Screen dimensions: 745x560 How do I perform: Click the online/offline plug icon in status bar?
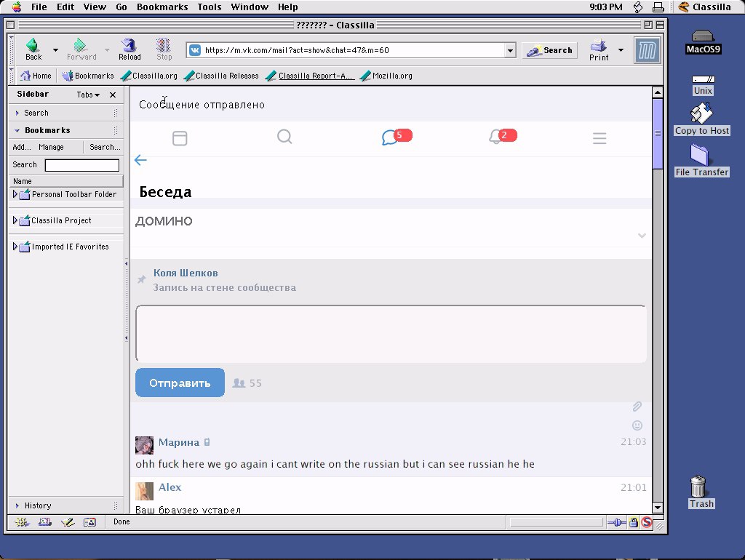coord(617,522)
